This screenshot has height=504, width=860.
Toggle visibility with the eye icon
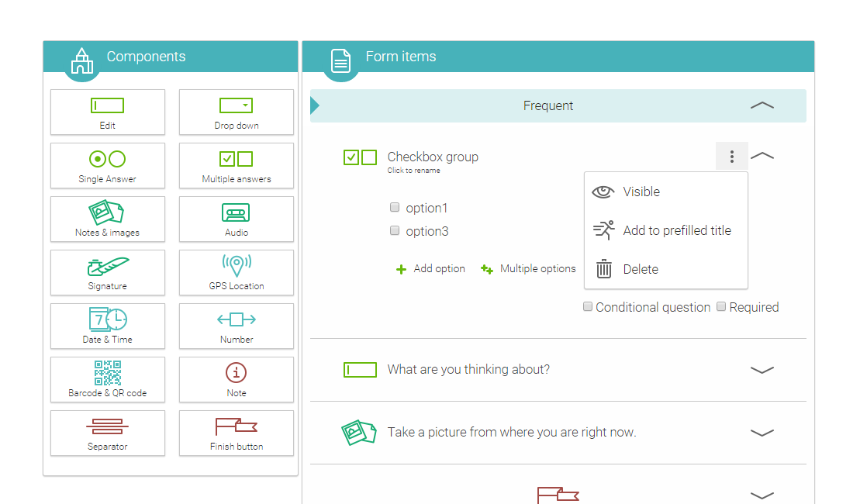pos(603,192)
